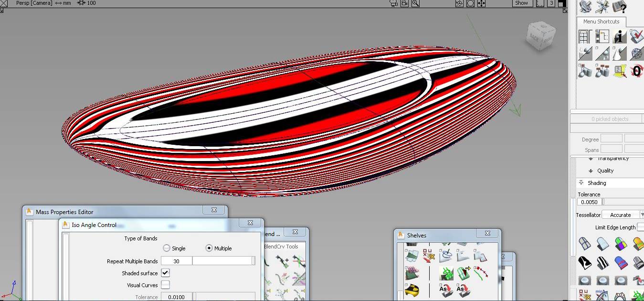The image size is (644, 301).
Task: Select the zebra stripe shading icon
Action: [602, 262]
